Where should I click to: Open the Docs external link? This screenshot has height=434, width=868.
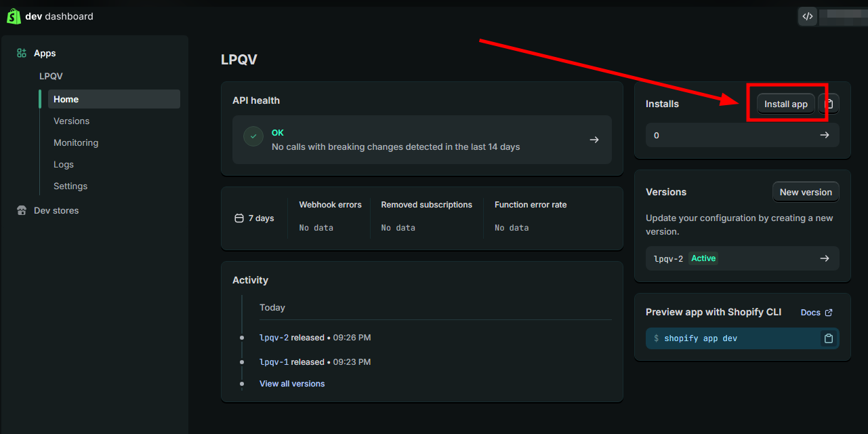817,313
